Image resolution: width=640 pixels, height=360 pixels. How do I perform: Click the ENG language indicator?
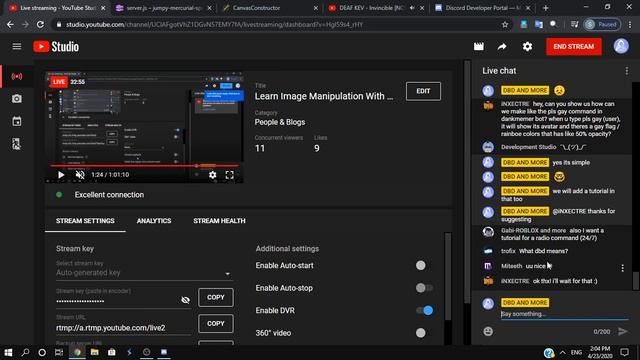tap(576, 352)
